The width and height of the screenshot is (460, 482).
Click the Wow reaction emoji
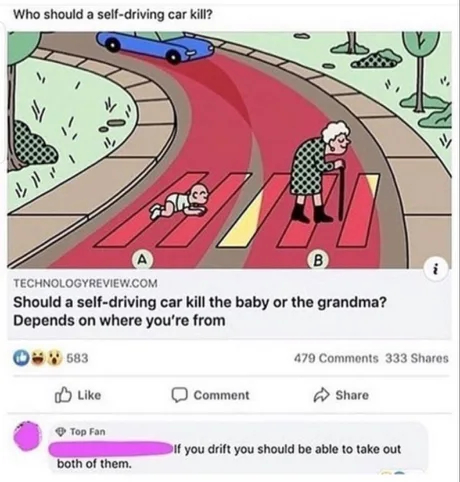[x=55, y=358]
